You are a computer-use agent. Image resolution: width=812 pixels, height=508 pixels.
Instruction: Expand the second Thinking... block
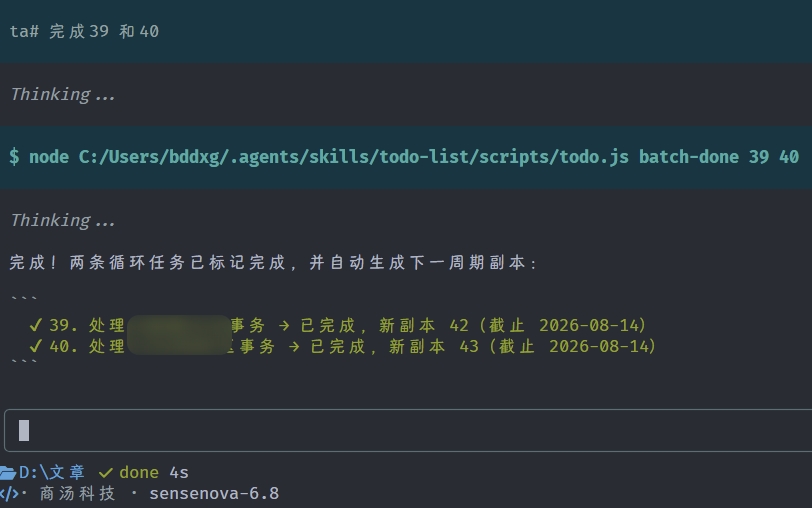coord(63,221)
